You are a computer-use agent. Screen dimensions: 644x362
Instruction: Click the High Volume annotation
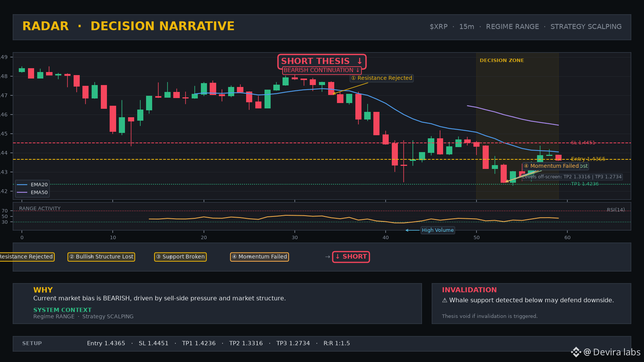(438, 230)
